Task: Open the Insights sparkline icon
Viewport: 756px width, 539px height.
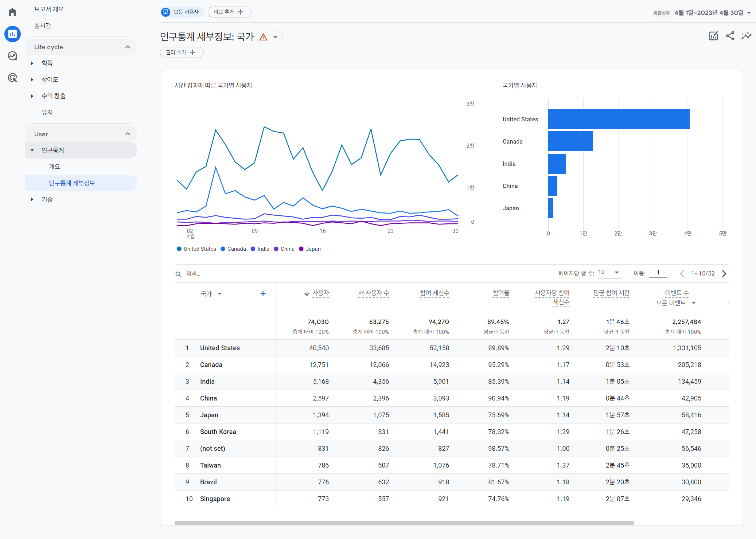Action: 746,36
